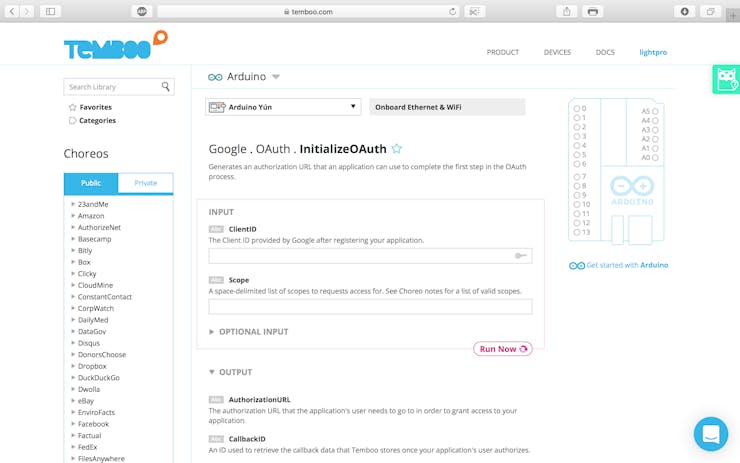Open Categories with the tag icon
Screen dimensions: 740x463
coord(72,120)
